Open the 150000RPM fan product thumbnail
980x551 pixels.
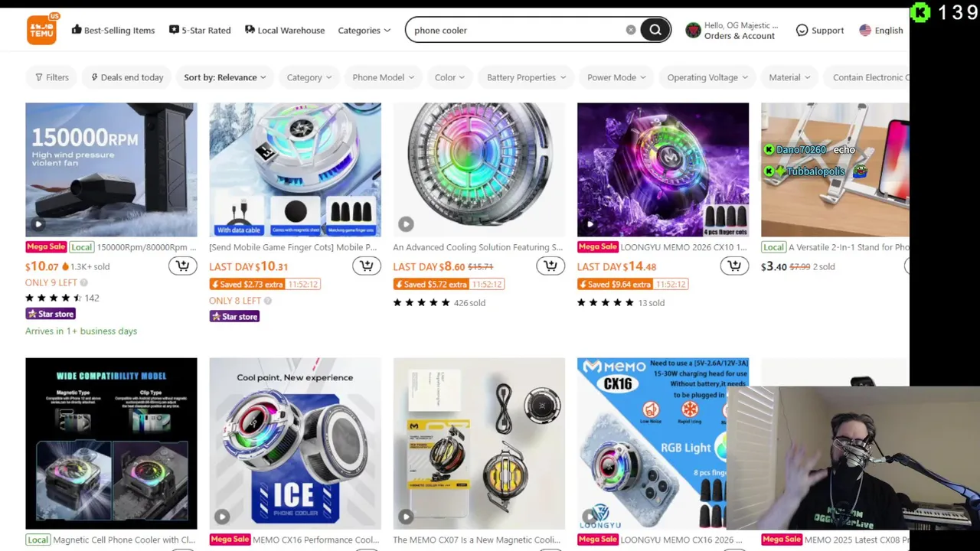pyautogui.click(x=111, y=170)
